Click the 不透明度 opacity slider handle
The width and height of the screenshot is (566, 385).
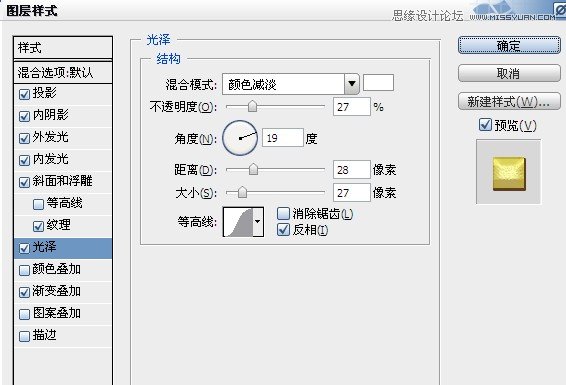pyautogui.click(x=252, y=106)
